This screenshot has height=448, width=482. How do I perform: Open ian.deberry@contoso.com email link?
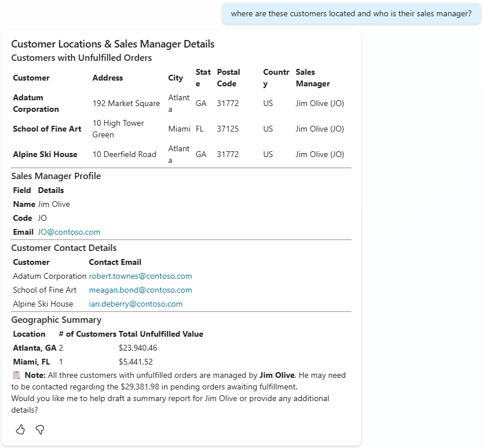[136, 304]
